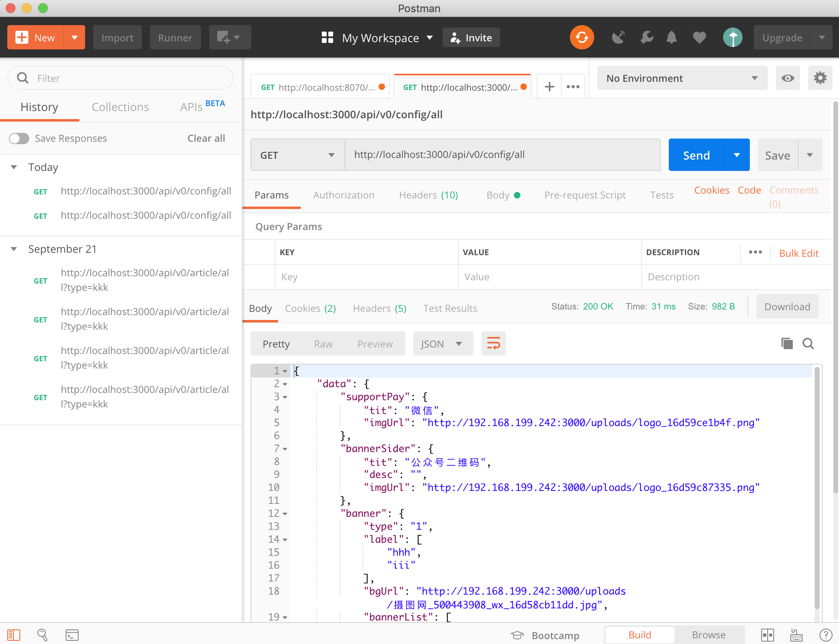The width and height of the screenshot is (839, 644).
Task: Open the GET method dropdown
Action: 298,155
